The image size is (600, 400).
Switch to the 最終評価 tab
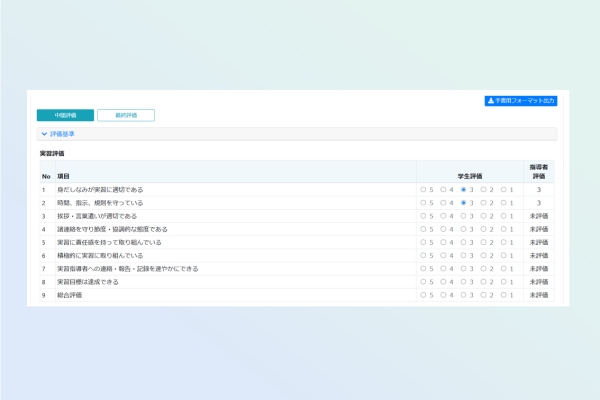coord(126,115)
